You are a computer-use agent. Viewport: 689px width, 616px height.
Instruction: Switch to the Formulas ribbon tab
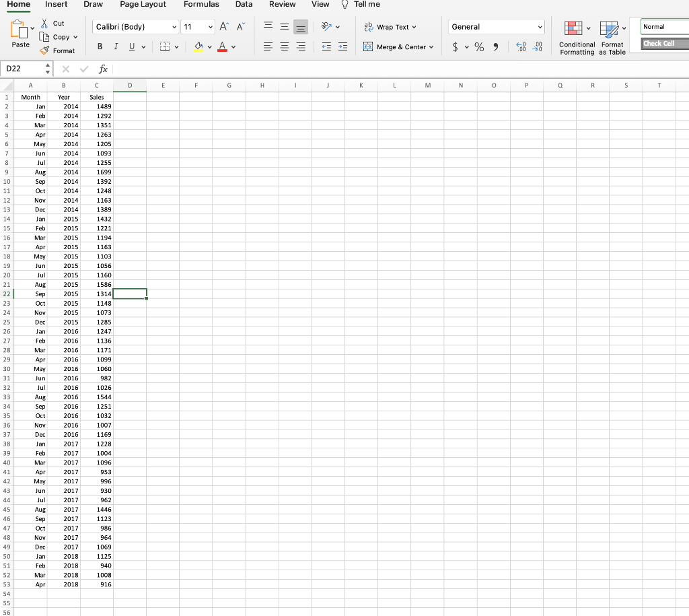pos(201,5)
